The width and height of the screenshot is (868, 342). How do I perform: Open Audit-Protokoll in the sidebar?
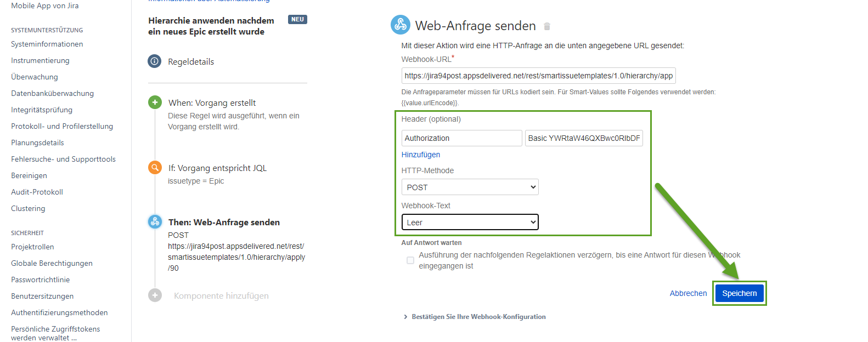(x=37, y=192)
